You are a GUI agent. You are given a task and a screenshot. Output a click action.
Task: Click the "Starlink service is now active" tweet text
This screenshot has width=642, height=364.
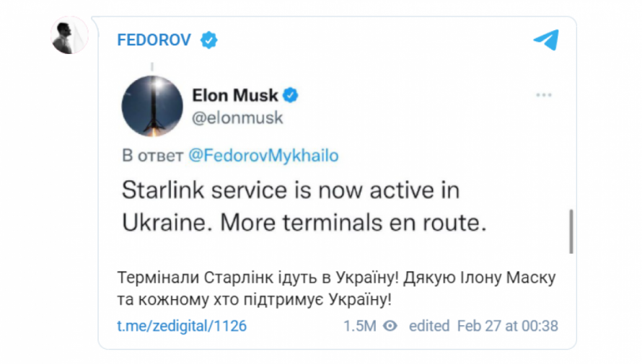pyautogui.click(x=289, y=191)
